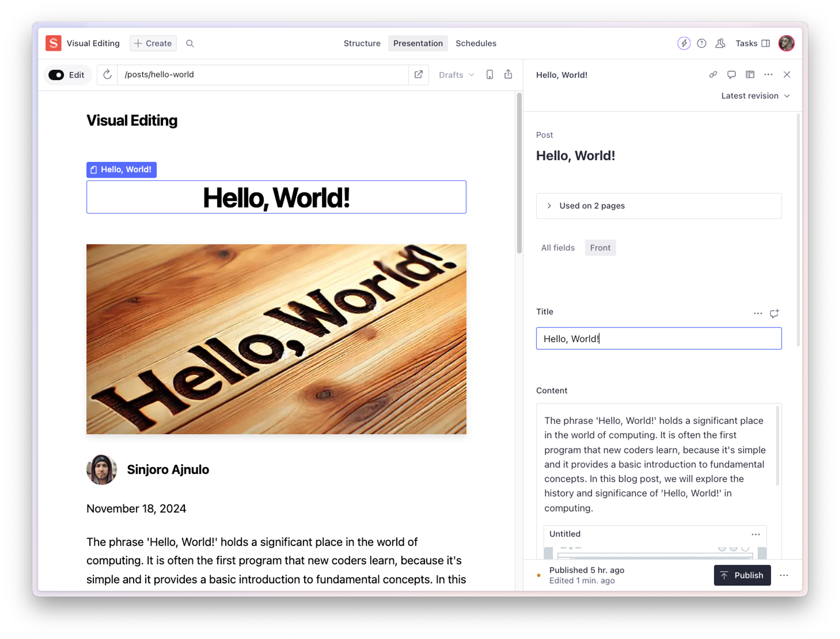Click the Create button
Screen dimensions: 840x639
pos(153,43)
